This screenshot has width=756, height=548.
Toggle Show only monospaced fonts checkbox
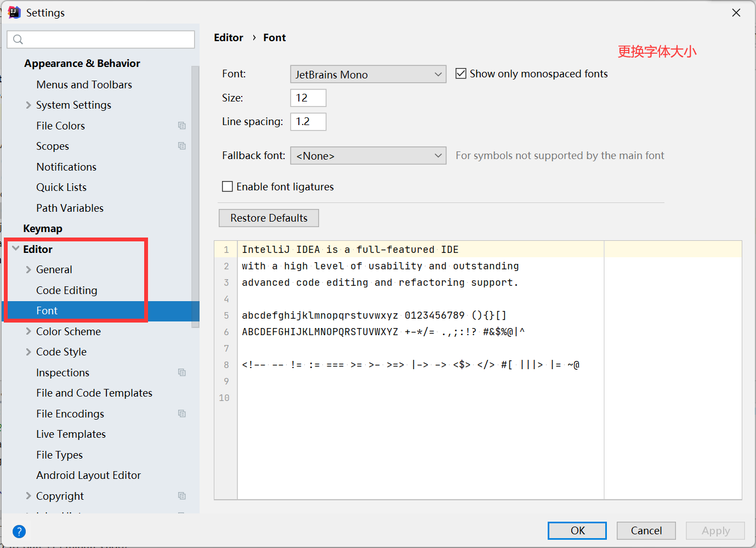click(461, 74)
